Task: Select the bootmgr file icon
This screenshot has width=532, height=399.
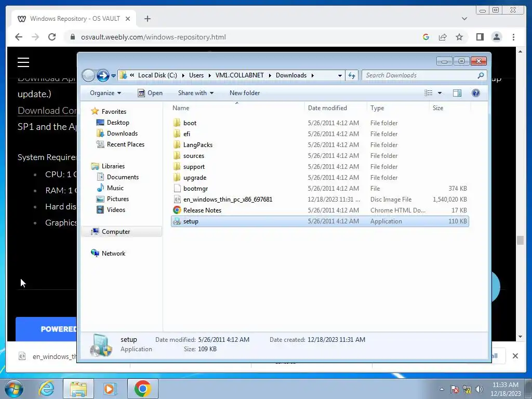Action: (177, 188)
